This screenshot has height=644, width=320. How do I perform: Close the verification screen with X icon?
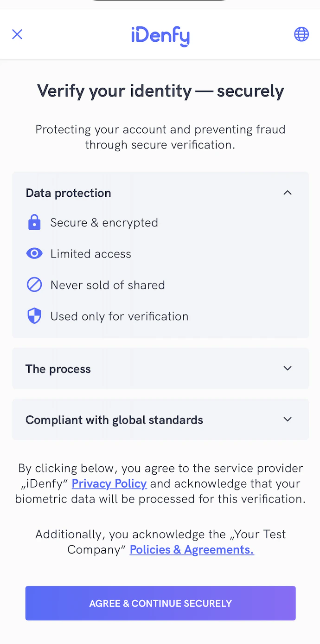(x=17, y=34)
